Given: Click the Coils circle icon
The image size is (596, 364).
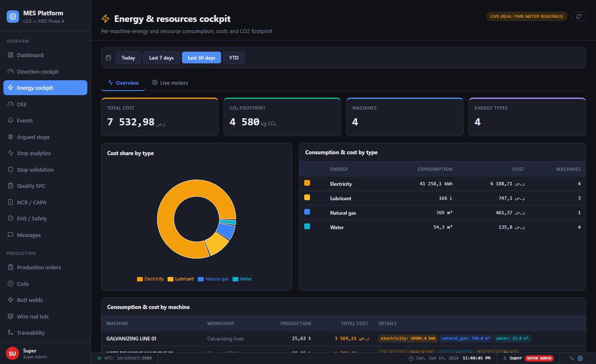Looking at the screenshot, I should pos(10,284).
